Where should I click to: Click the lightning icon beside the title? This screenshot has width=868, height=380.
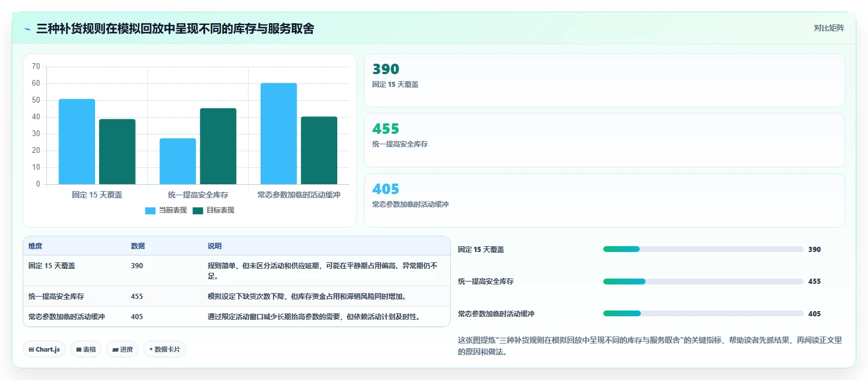pos(28,29)
